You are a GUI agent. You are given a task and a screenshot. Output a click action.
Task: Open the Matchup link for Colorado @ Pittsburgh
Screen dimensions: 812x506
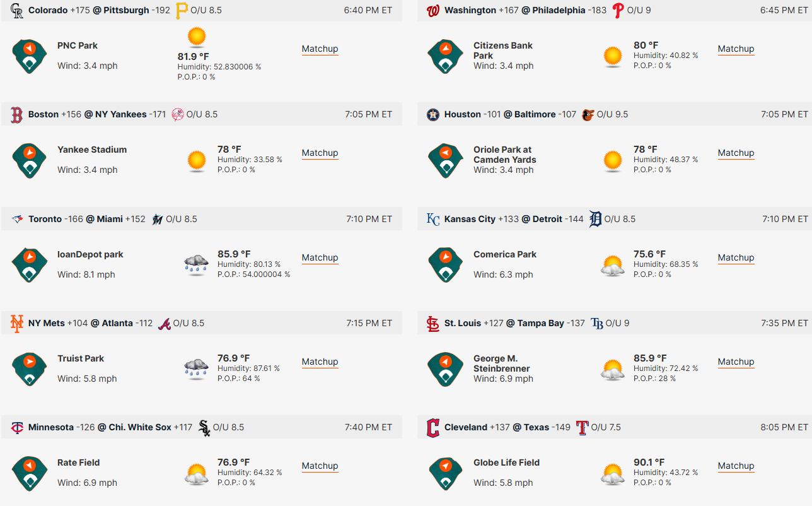click(x=320, y=49)
